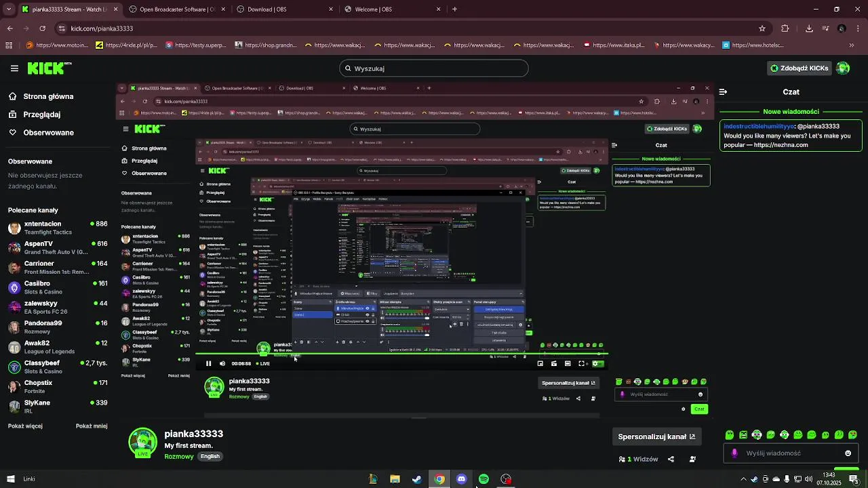Click Spersonalizuj kanał button
Screen dimensions: 868x488
[x=656, y=436]
